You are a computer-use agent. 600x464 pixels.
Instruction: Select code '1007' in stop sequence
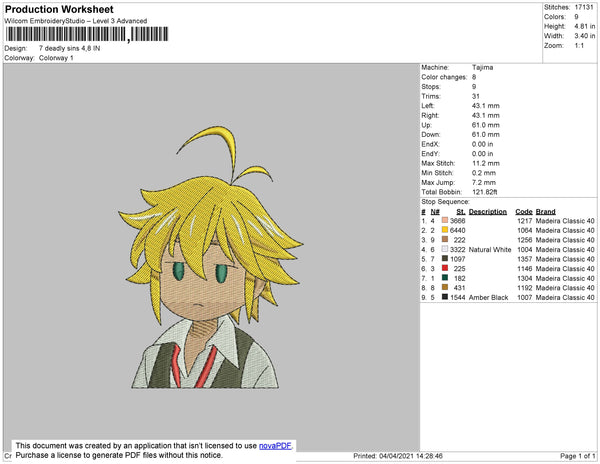coord(525,297)
